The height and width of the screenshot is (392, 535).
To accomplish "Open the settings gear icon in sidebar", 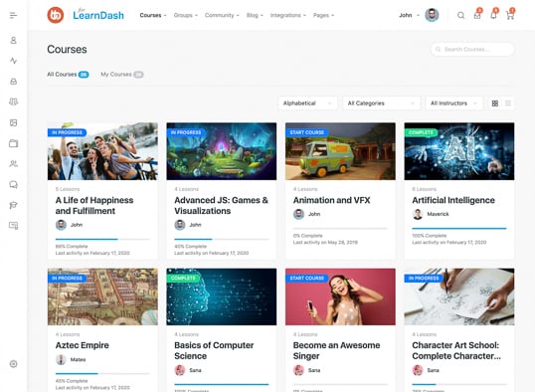I will click(x=13, y=364).
